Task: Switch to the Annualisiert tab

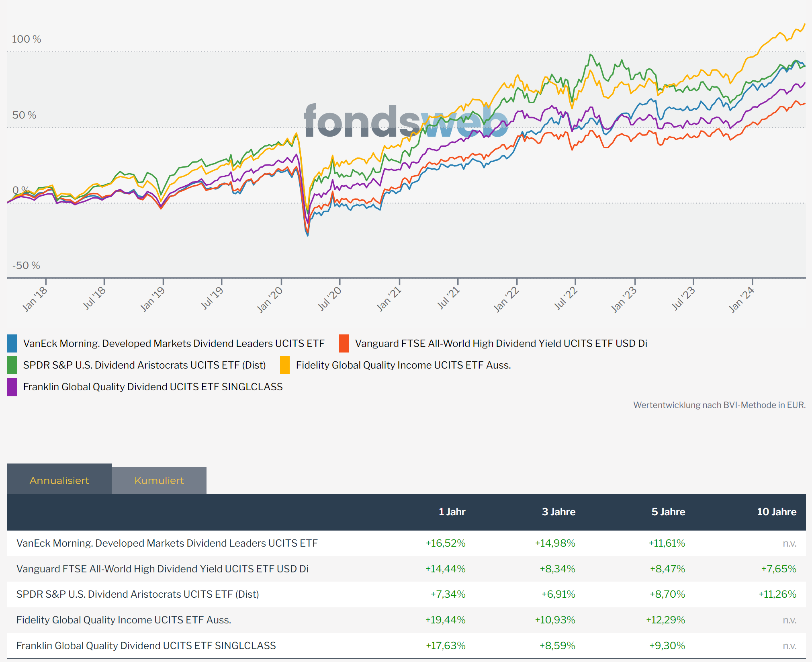Action: coord(59,480)
